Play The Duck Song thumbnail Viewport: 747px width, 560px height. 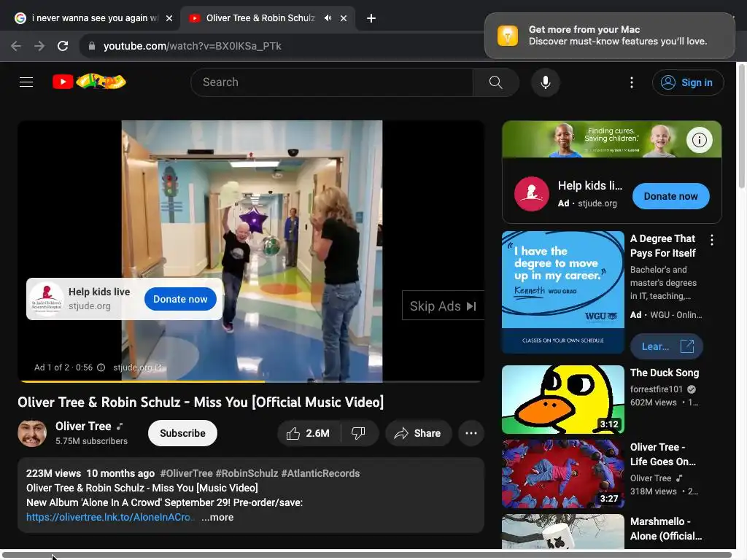pyautogui.click(x=562, y=400)
